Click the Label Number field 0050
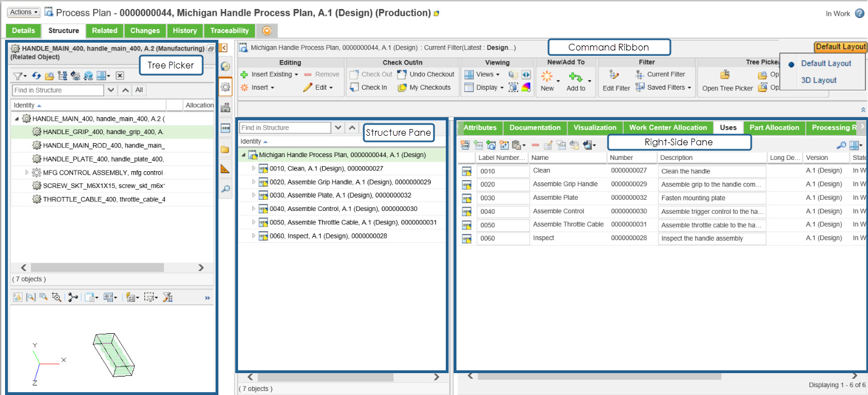Screen dimensions: 868x395 (x=503, y=225)
